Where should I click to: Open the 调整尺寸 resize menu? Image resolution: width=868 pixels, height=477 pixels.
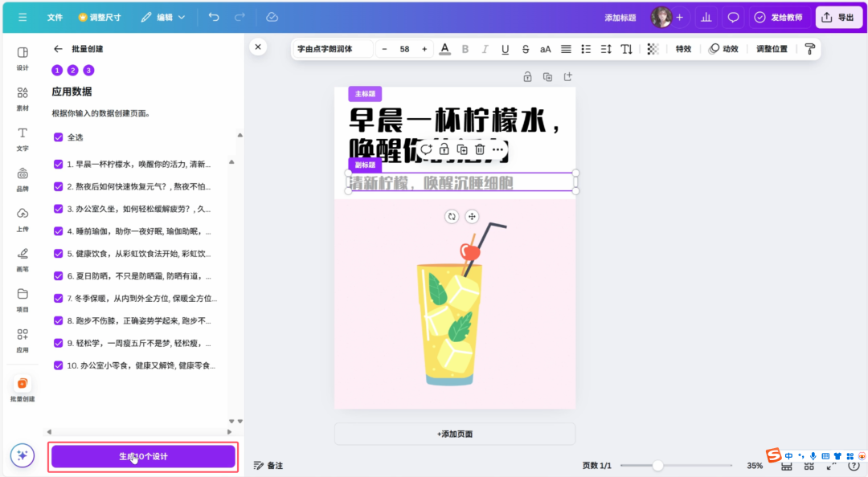106,17
